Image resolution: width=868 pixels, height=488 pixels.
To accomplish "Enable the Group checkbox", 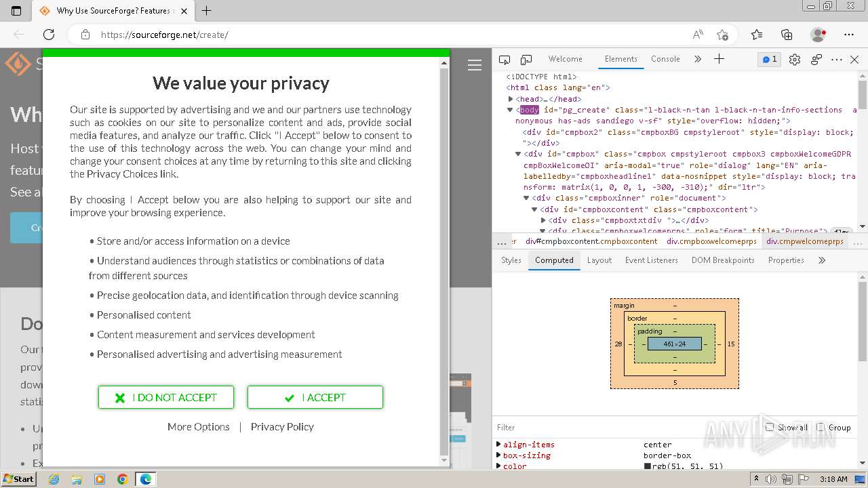I will [821, 427].
